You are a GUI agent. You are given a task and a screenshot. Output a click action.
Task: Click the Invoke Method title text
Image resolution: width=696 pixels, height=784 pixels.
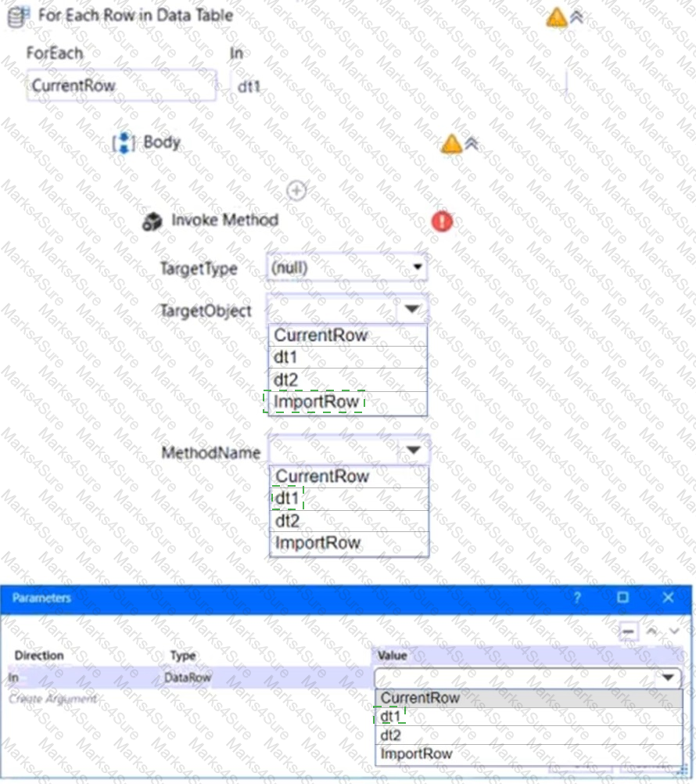pyautogui.click(x=225, y=220)
